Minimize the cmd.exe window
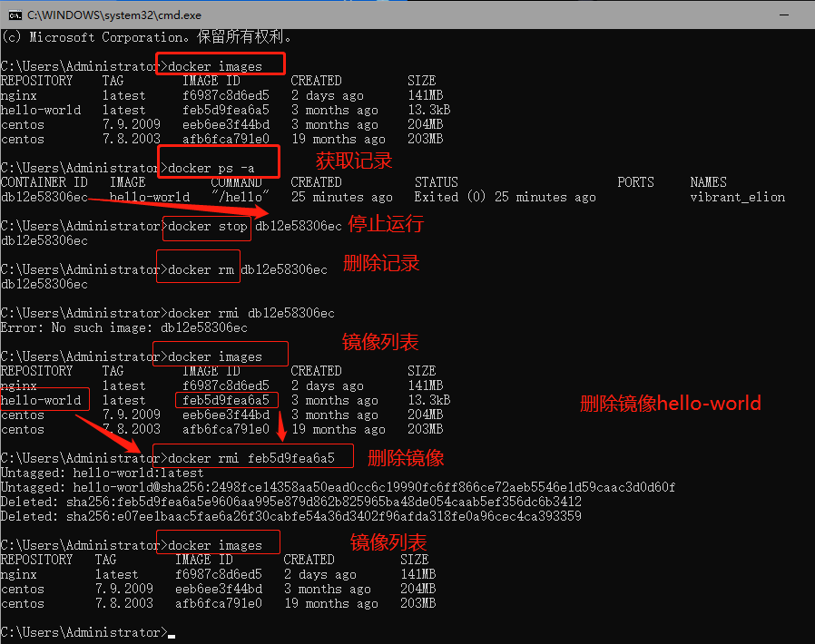The image size is (815, 644). [784, 15]
